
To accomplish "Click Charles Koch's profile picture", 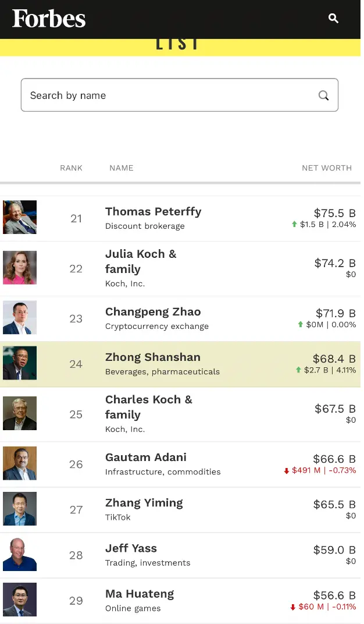I will (20, 413).
